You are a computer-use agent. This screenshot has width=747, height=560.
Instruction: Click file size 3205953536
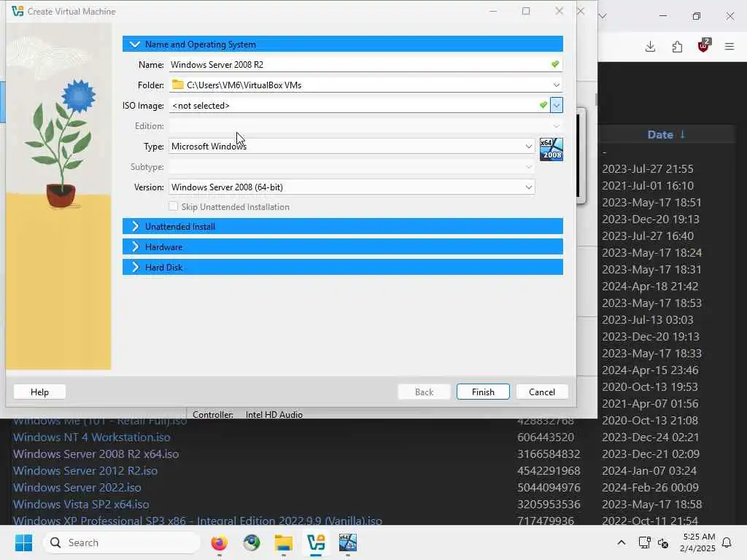click(x=549, y=505)
